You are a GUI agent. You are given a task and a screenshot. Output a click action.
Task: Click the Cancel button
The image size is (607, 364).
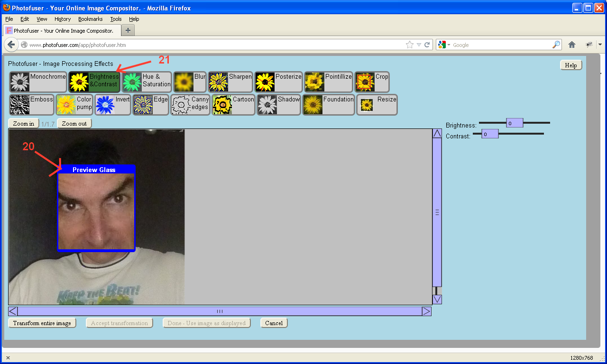pyautogui.click(x=274, y=323)
